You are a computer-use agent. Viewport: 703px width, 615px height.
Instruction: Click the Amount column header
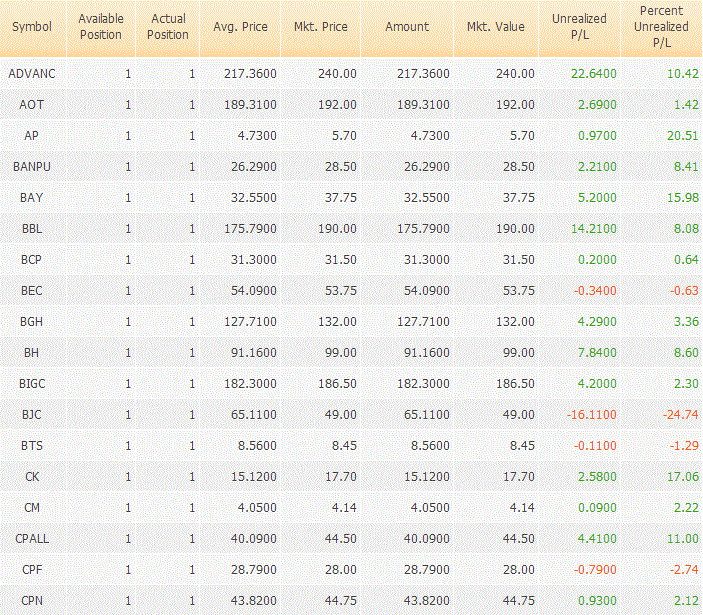click(x=407, y=27)
